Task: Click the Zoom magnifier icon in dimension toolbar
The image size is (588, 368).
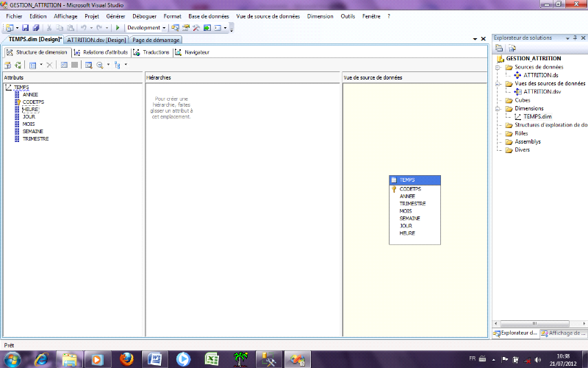Action: click(99, 65)
